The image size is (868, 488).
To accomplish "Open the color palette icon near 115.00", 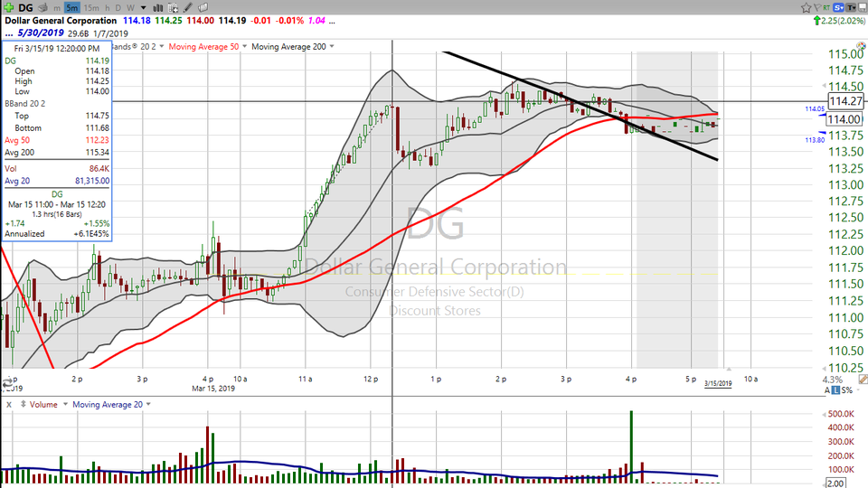I will [x=863, y=47].
